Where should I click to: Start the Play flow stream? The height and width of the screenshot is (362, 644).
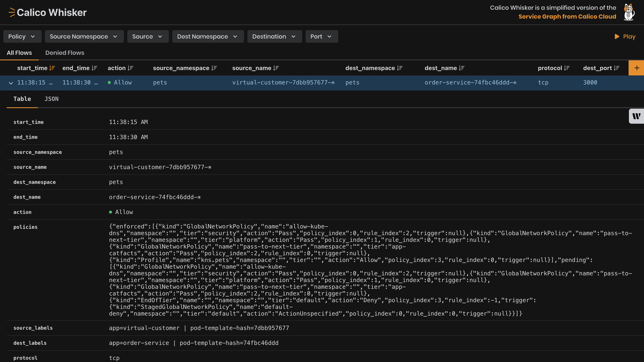pos(625,37)
